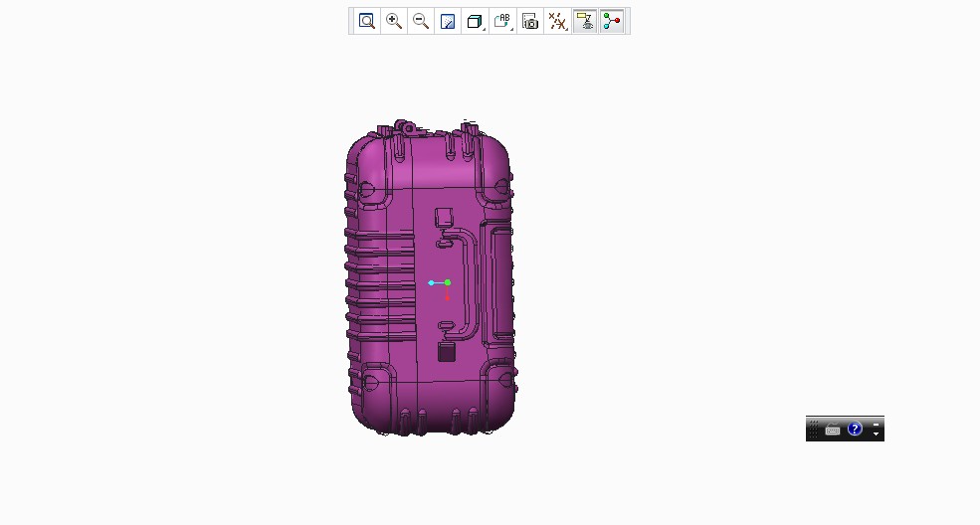
Task: Toggle the Annotation Display button
Action: pos(585,21)
